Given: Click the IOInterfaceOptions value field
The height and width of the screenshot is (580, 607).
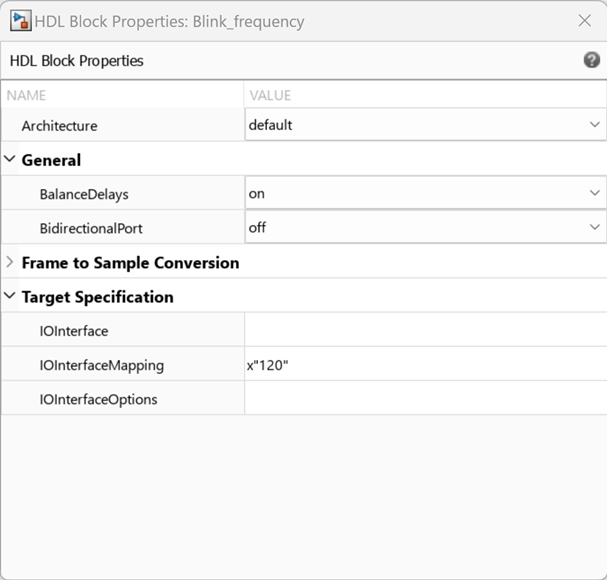Looking at the screenshot, I should click(425, 399).
